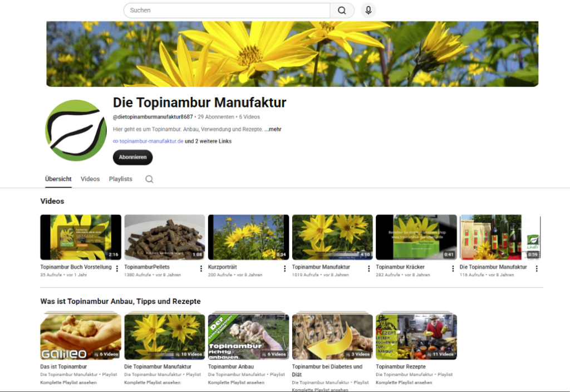The image size is (570, 392).
Task: Click the Topinambur Kräcker video title
Action: pyautogui.click(x=400, y=267)
